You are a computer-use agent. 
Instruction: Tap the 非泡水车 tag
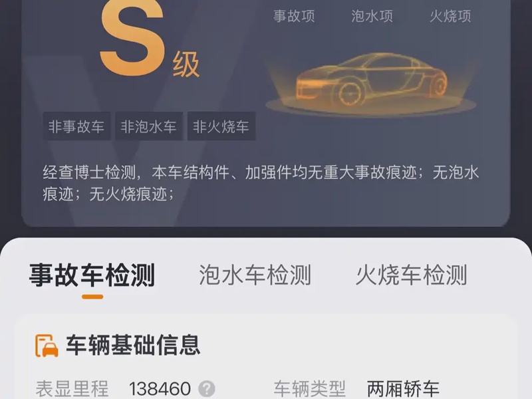[148, 126]
